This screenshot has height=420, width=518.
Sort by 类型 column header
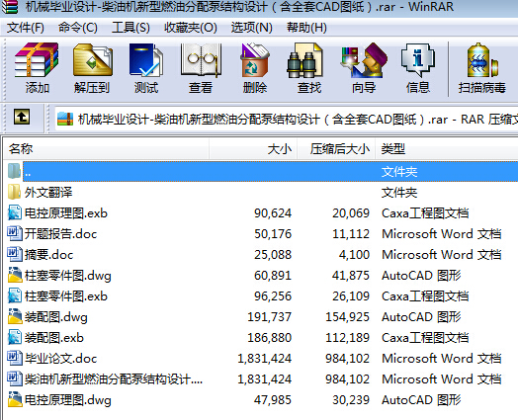447,149
